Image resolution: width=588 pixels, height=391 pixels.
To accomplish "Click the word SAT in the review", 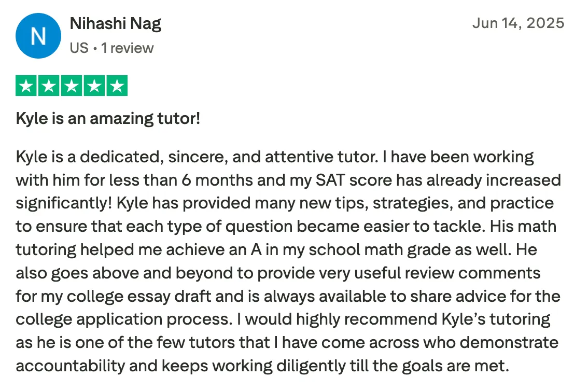I will coord(330,180).
